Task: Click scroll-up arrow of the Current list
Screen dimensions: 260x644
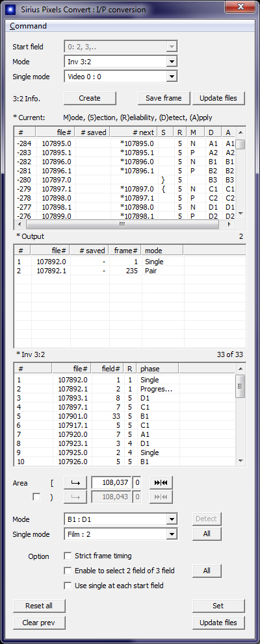Action: coord(241,132)
